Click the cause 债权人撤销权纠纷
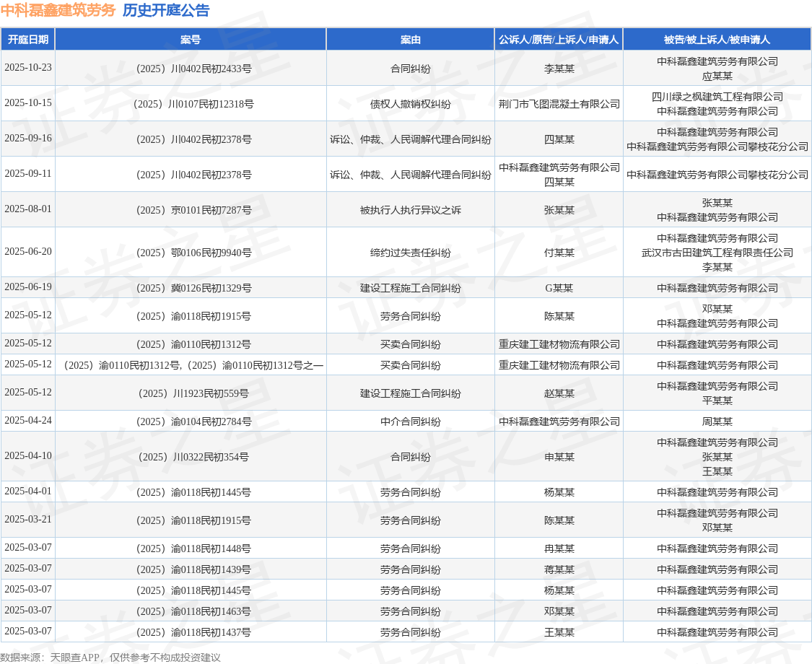This screenshot has height=664, width=812. point(410,104)
